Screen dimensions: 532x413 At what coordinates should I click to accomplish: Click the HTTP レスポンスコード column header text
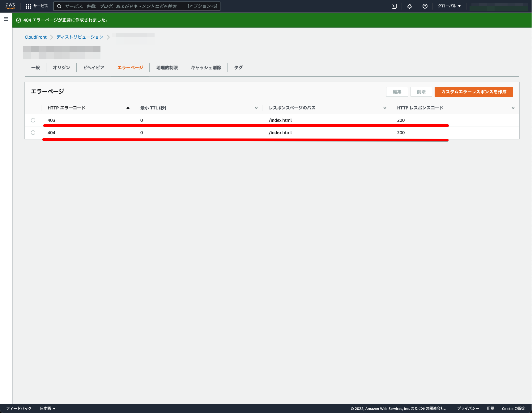420,108
